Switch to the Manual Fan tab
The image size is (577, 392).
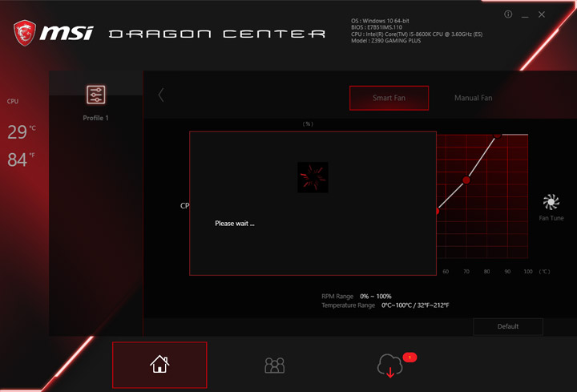click(474, 98)
